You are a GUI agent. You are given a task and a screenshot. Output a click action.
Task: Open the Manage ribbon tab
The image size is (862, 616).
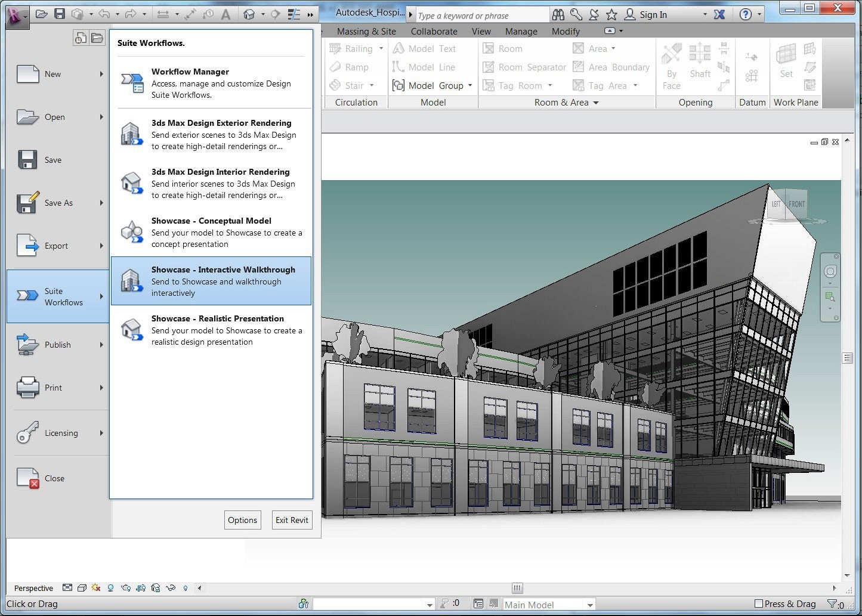(x=520, y=31)
